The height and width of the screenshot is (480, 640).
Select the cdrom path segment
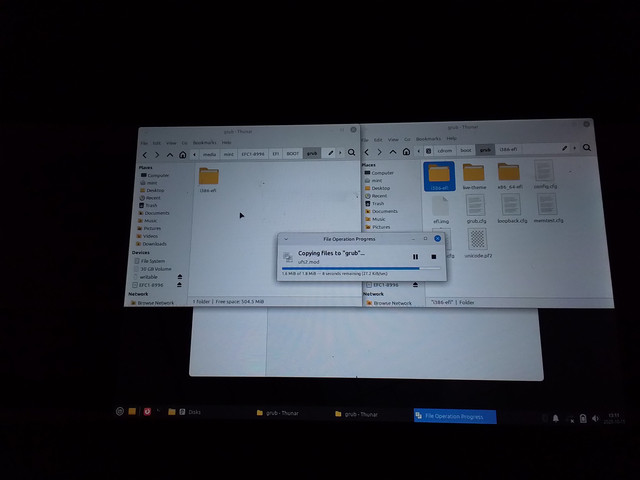(445, 151)
